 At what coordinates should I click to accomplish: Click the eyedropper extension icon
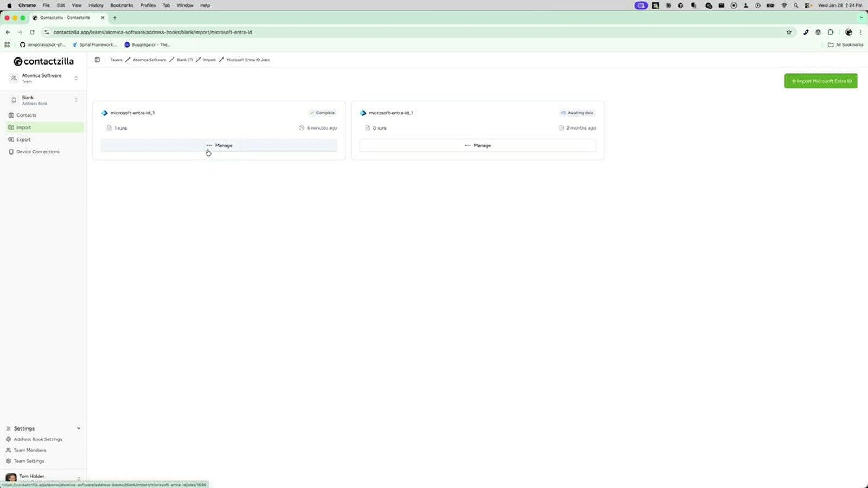click(x=806, y=32)
